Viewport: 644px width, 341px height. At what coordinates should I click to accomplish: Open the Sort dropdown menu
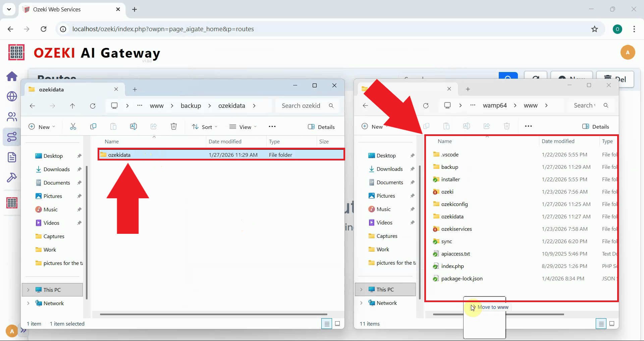click(x=205, y=127)
